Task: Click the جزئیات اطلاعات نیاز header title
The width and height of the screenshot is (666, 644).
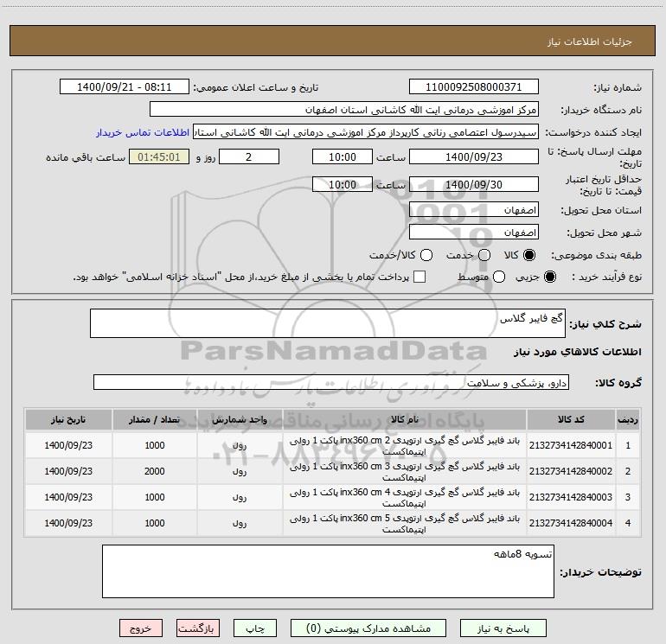Action: 590,41
